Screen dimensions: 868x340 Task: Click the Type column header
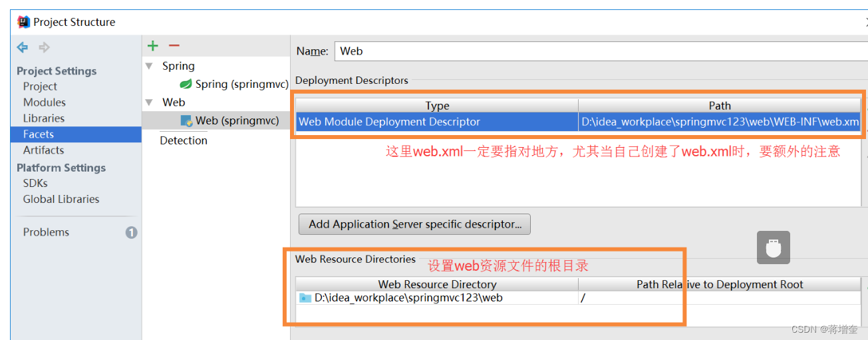[437, 106]
